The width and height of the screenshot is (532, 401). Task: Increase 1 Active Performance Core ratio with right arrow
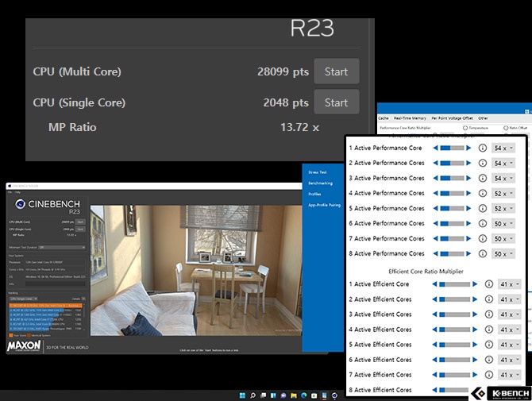click(x=468, y=148)
